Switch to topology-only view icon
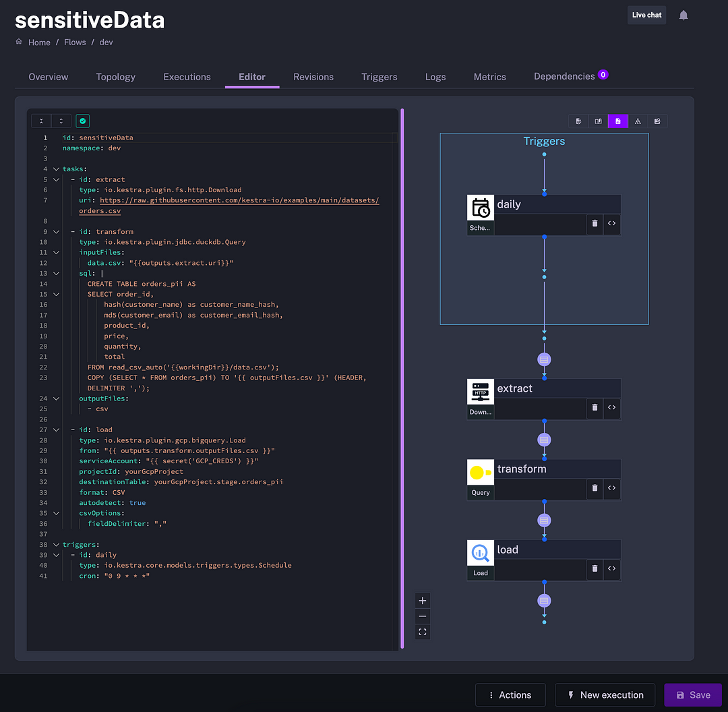The height and width of the screenshot is (712, 728). click(638, 121)
